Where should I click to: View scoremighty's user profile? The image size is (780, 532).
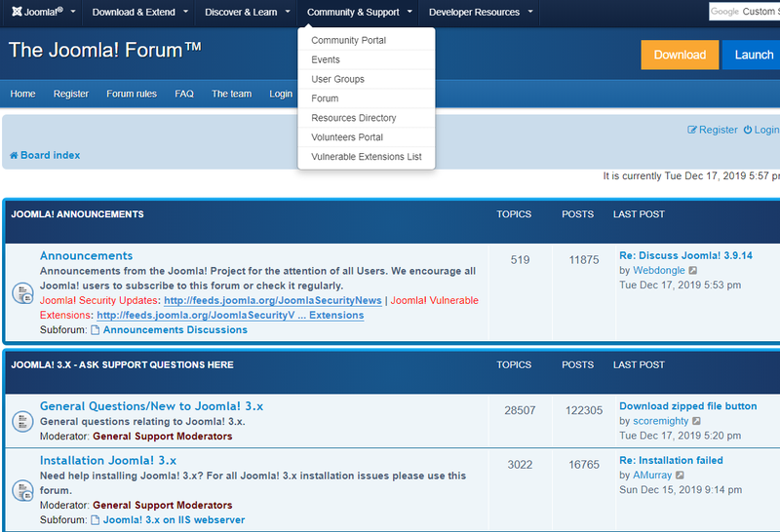[x=661, y=421]
